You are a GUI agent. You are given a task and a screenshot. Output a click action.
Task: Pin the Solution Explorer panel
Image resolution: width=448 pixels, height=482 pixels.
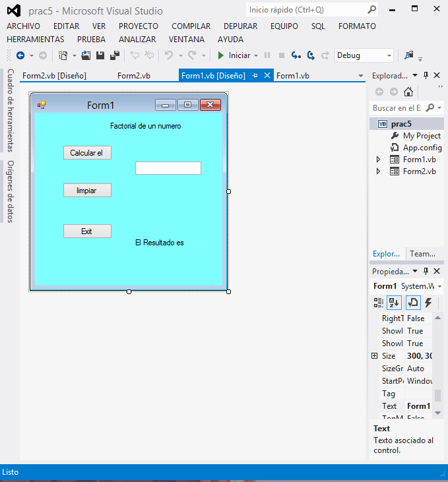coord(426,75)
